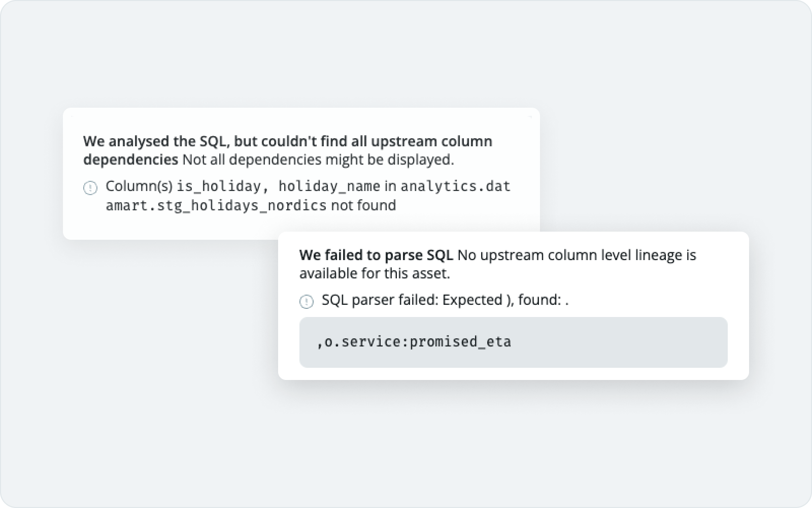
Task: Click the Expected ), found error message
Action: pos(505,300)
